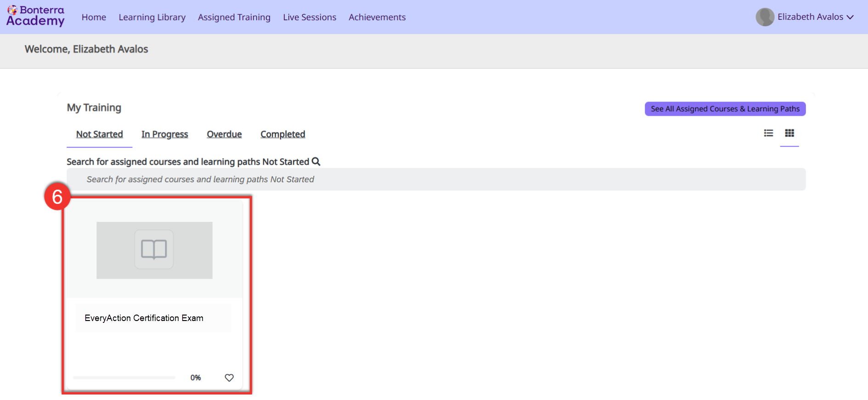Click the EveryAction course thumbnail image
Image resolution: width=868 pixels, height=400 pixels.
pos(154,250)
